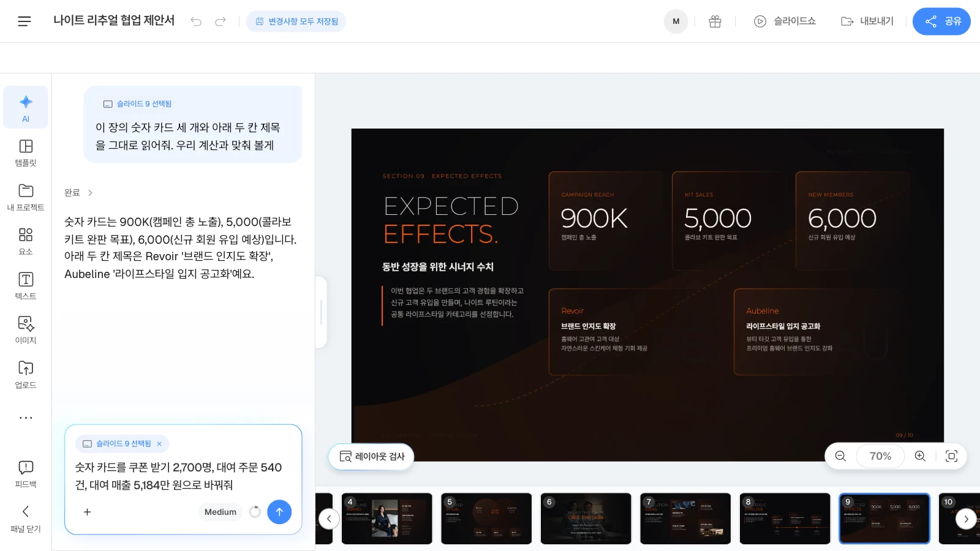Click the 나이트 리추얼 협업 제안서 title
Viewport: 980px width, 551px height.
click(x=114, y=21)
